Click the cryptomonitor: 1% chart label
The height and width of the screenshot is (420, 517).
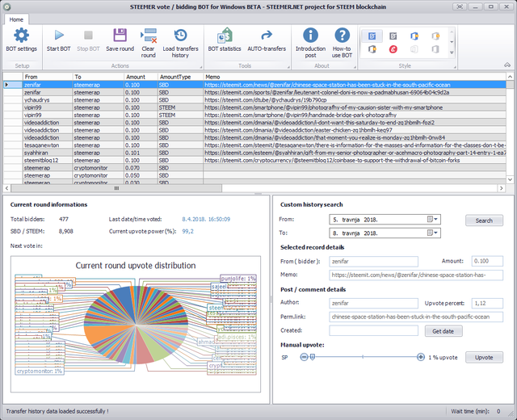40,372
